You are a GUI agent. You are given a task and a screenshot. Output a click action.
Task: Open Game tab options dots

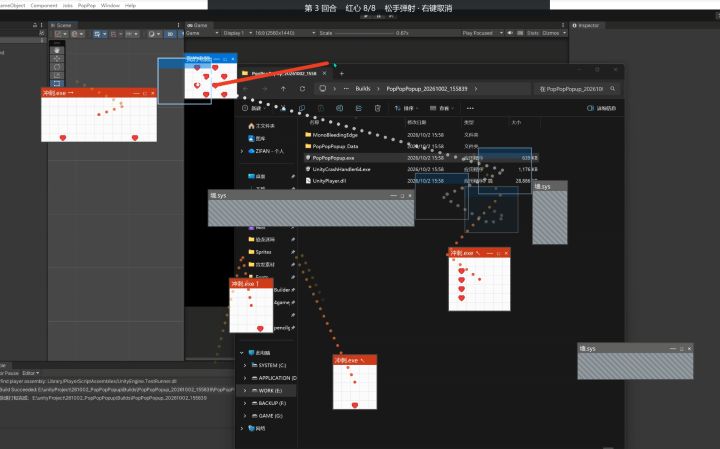pyautogui.click(x=563, y=25)
